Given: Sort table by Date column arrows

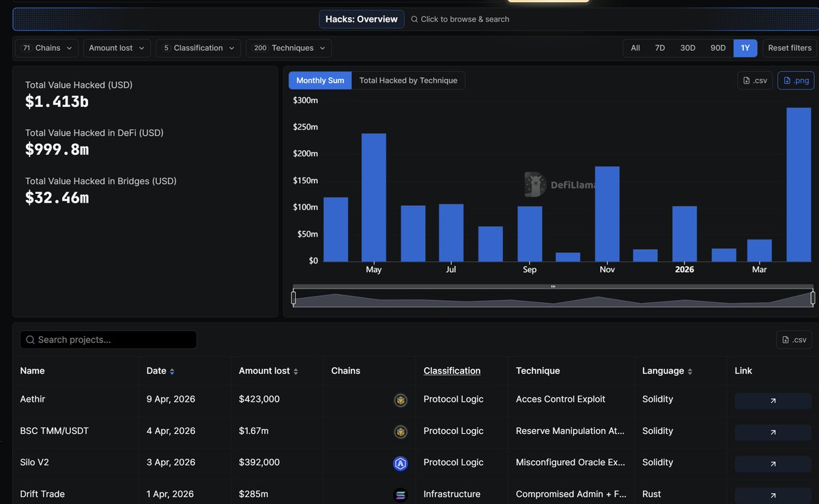Looking at the screenshot, I should pyautogui.click(x=172, y=372).
